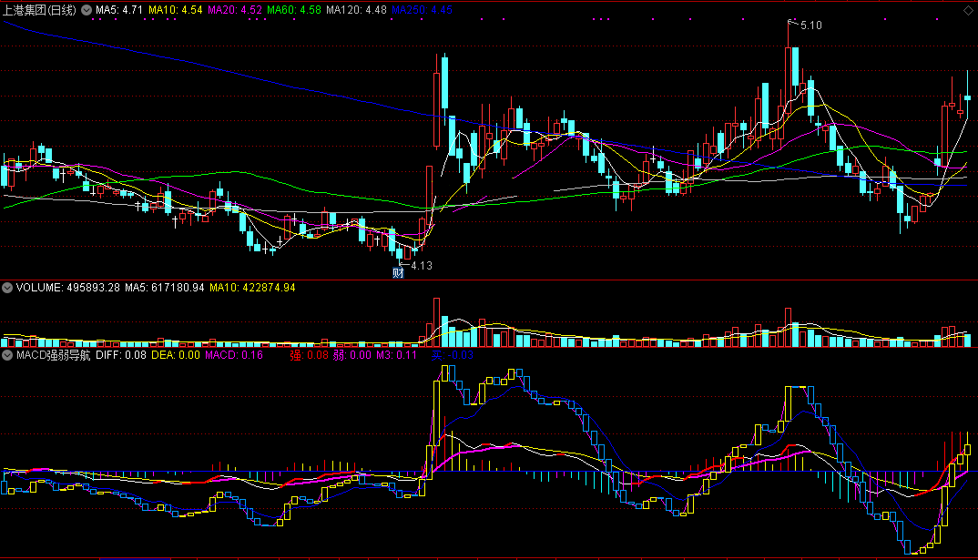Click the DIFF: 0.08 value
Screen dimensions: 978x560
[121, 355]
